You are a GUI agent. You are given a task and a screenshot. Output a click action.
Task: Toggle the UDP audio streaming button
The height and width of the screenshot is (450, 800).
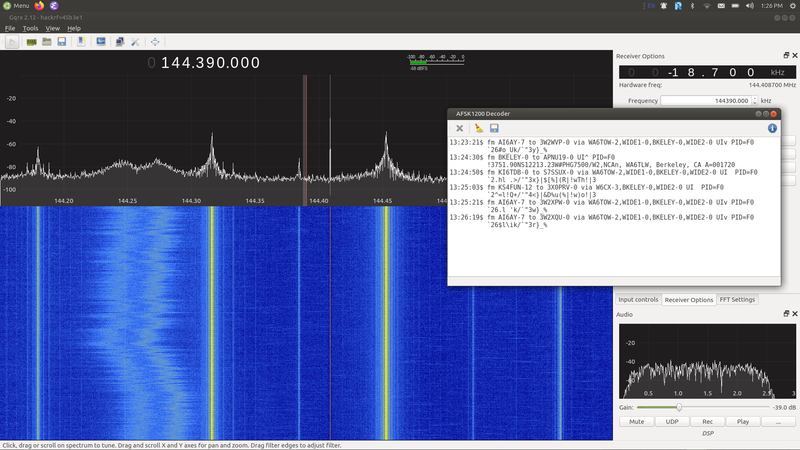671,421
